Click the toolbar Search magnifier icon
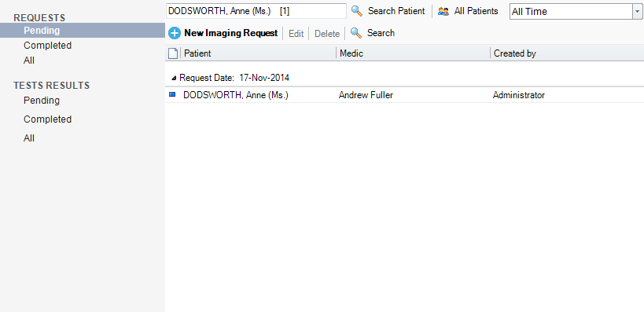Screen dimensions: 644x312 (x=356, y=33)
